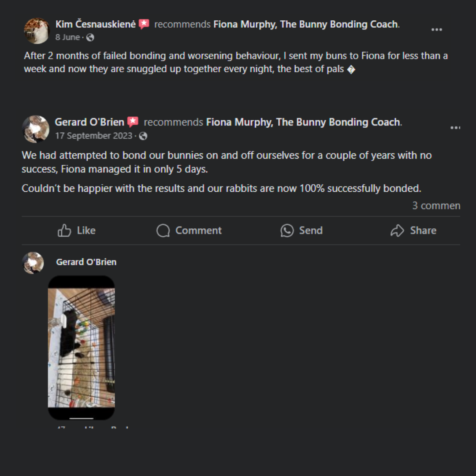Open Gerard O'Brien's name in review header
476x476 pixels.
89,122
